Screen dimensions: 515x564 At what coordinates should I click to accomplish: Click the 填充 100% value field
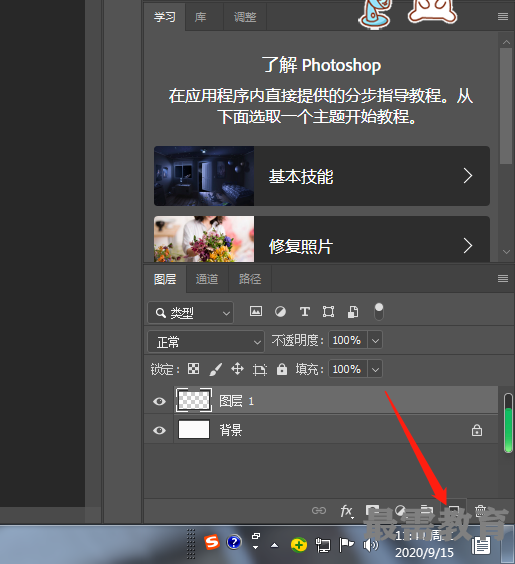348,369
